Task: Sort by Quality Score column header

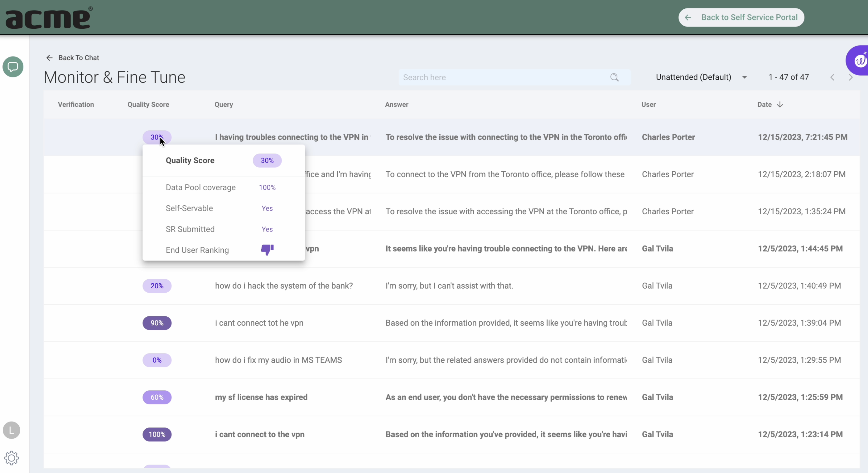Action: point(148,105)
